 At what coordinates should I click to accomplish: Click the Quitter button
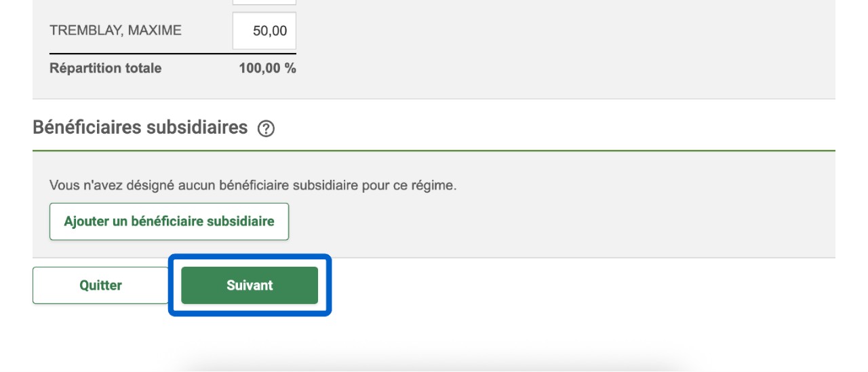click(100, 285)
